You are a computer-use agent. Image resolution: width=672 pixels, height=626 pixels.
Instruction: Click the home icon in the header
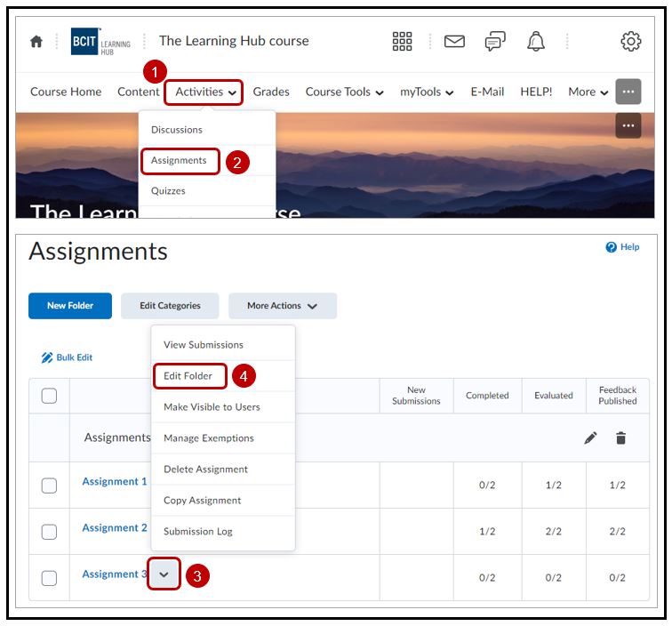coord(36,42)
